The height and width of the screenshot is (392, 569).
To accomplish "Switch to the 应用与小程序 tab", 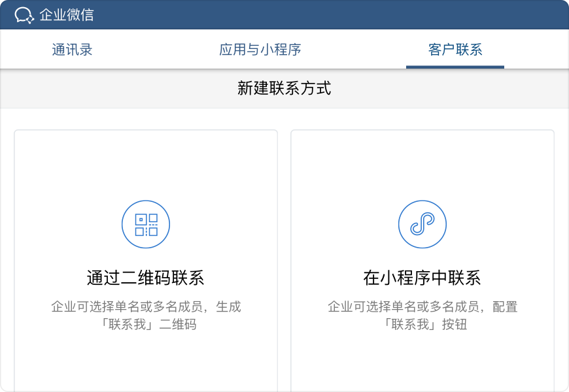I will pos(260,50).
